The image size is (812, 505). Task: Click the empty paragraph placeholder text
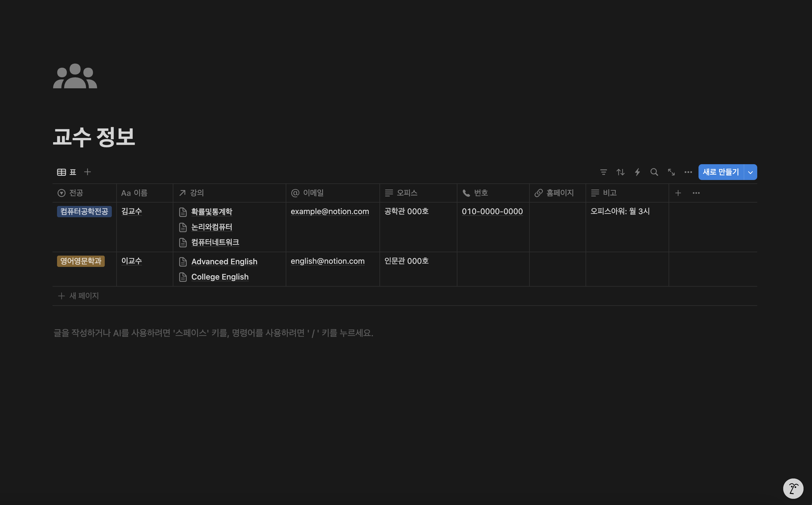213,333
